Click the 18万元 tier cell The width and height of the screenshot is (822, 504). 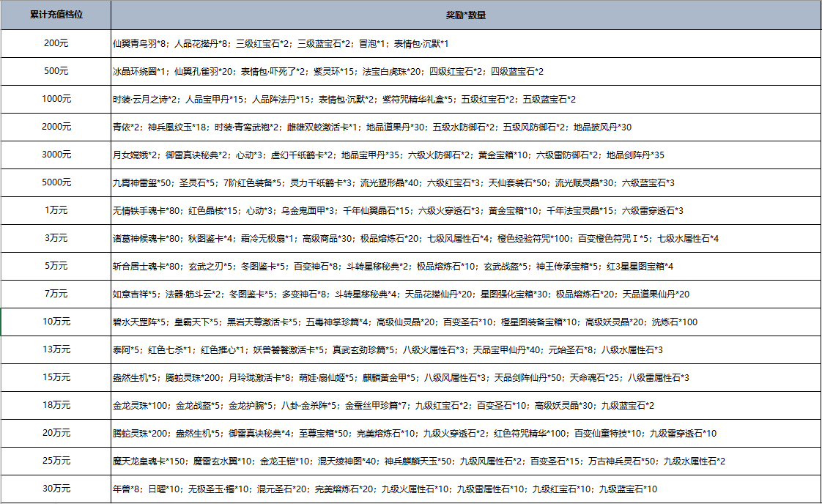[56, 405]
